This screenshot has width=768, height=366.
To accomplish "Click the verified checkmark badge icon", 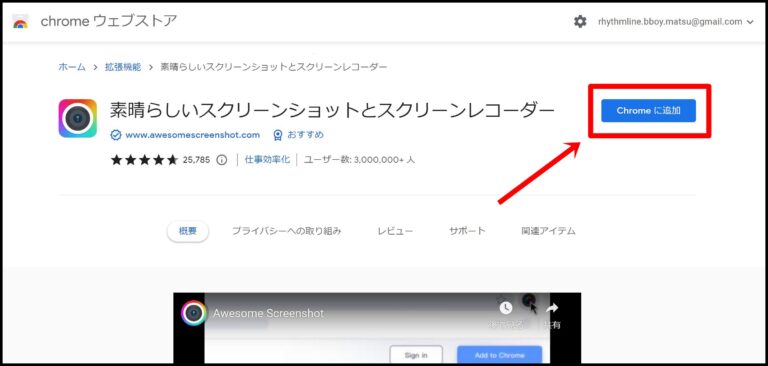I will coord(116,135).
